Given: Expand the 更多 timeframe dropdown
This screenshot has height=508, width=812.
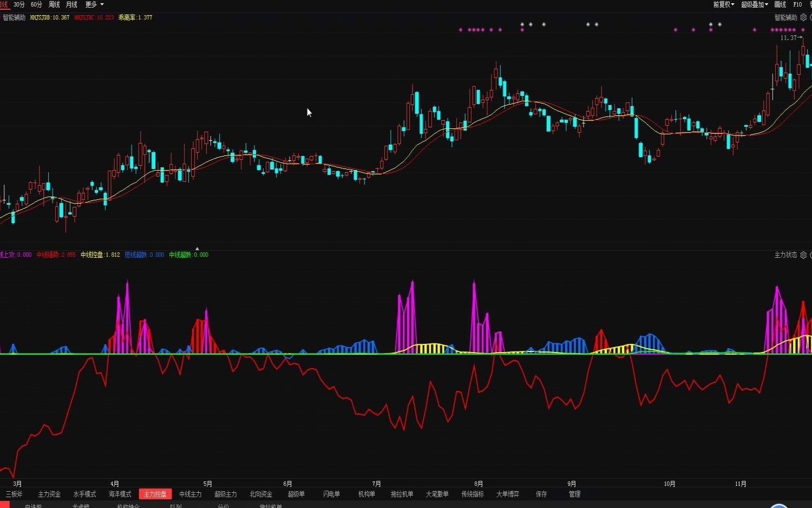Looking at the screenshot, I should 94,4.
